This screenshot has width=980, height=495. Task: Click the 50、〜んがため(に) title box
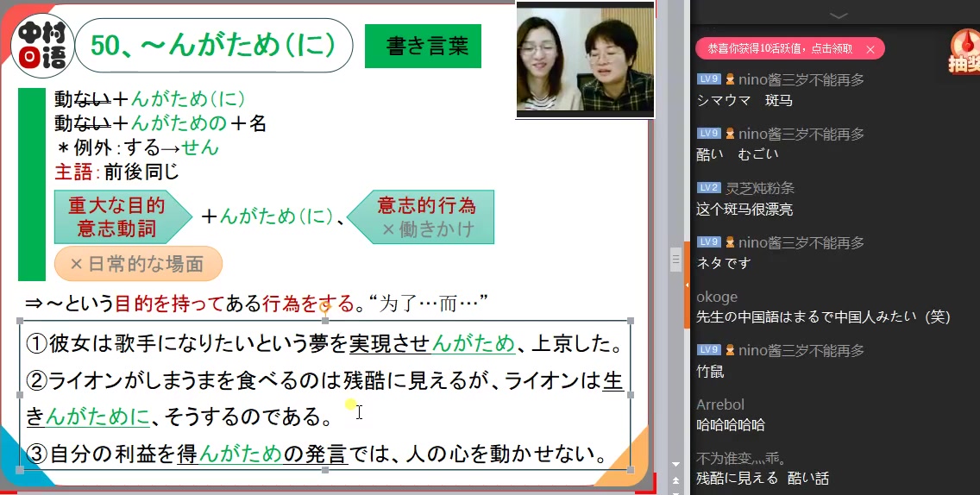click(x=214, y=46)
